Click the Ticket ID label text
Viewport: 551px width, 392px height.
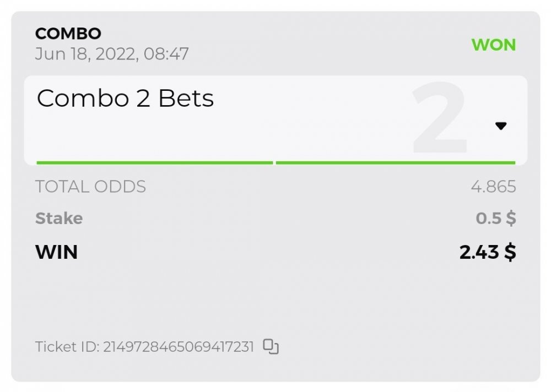click(x=67, y=347)
